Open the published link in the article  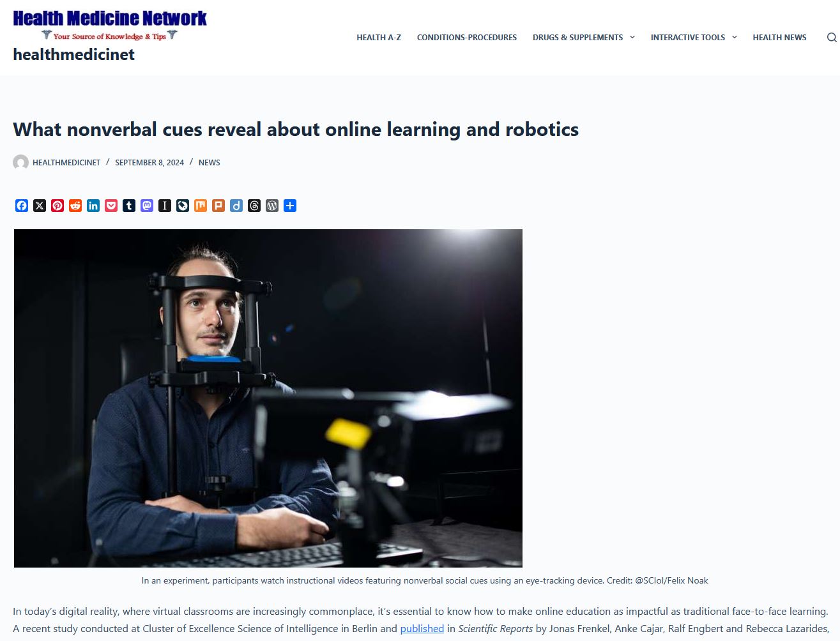422,629
